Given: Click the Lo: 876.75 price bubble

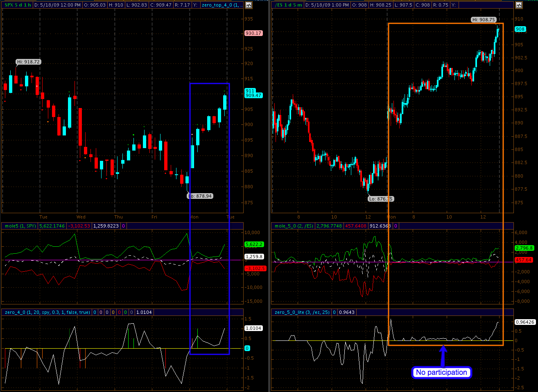Looking at the screenshot, I should pyautogui.click(x=381, y=199).
